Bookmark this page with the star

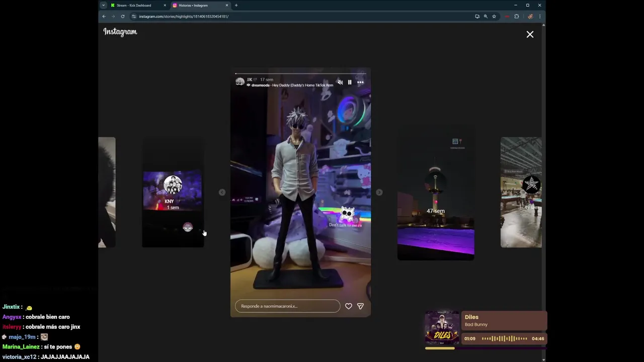[494, 16]
